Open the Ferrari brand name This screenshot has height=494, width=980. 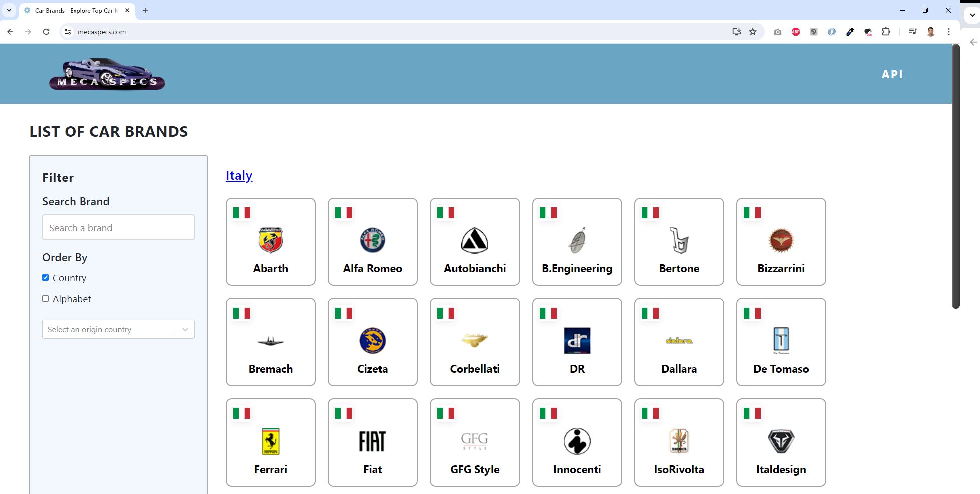(271, 469)
